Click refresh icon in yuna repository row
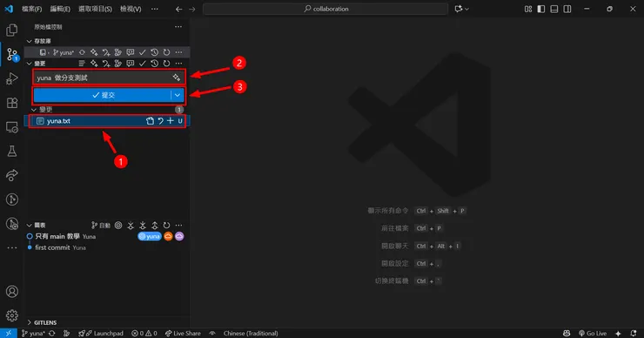The width and height of the screenshot is (644, 338). pyautogui.click(x=166, y=52)
